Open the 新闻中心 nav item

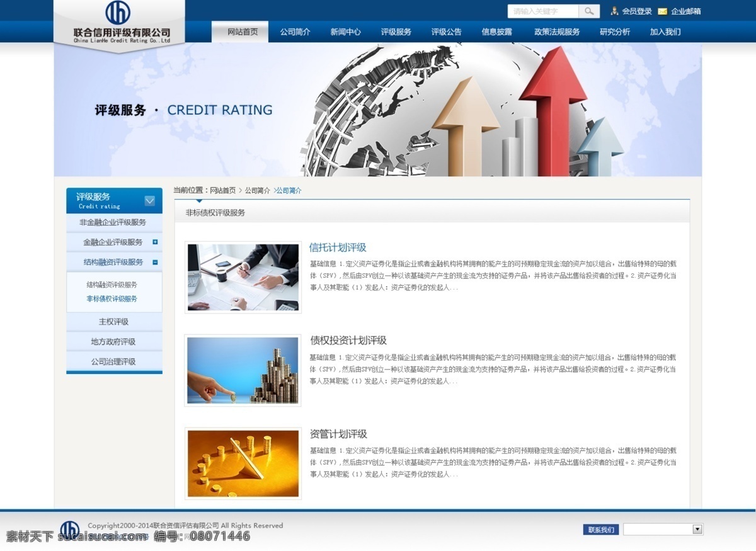[x=345, y=31]
